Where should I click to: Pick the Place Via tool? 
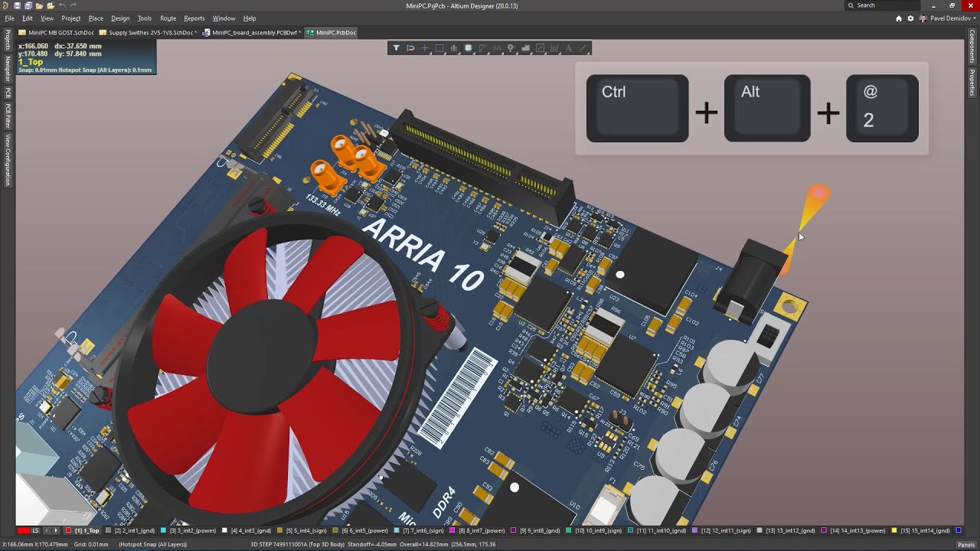coord(511,48)
